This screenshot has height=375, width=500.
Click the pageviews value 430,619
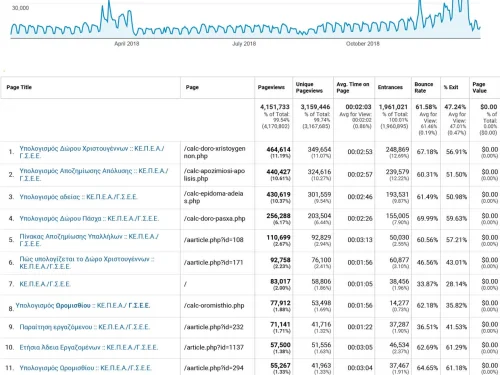coord(278,194)
